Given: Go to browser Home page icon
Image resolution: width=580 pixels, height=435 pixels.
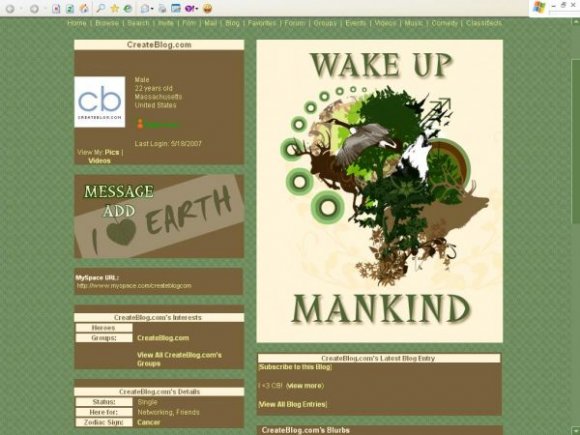Looking at the screenshot, I should tap(84, 8).
